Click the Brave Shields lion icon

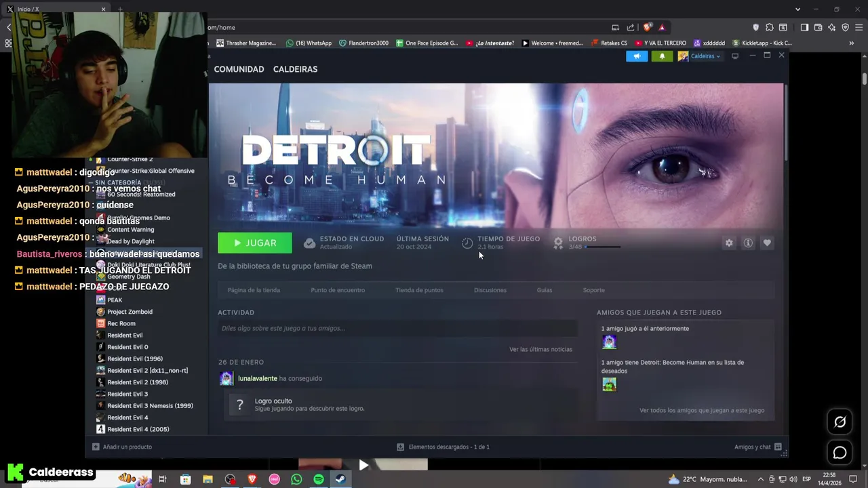coord(648,27)
